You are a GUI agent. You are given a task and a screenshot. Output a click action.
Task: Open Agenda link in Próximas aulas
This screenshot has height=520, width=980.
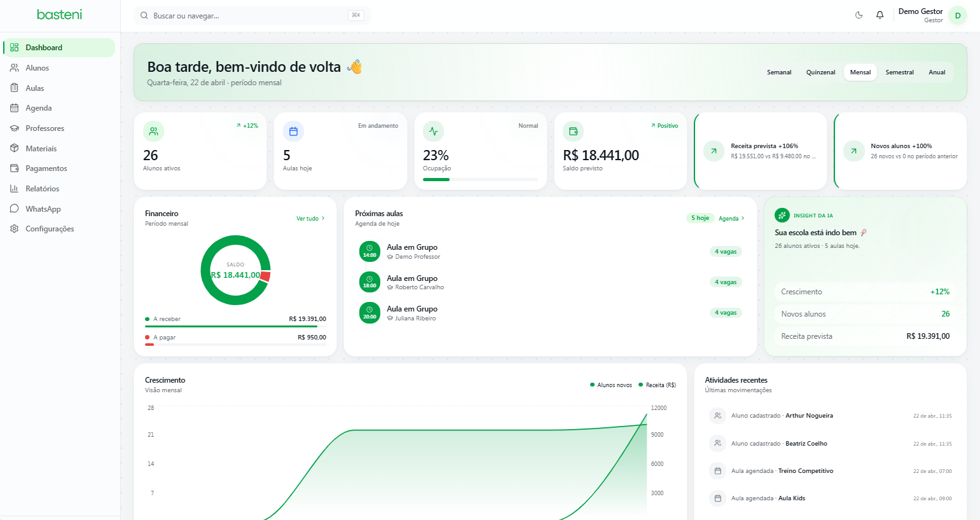point(731,219)
